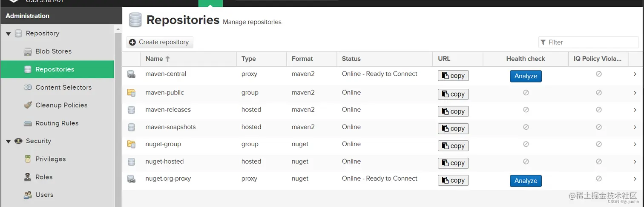The width and height of the screenshot is (644, 207).
Task: Open the Blob Stores sidebar item
Action: [57, 51]
